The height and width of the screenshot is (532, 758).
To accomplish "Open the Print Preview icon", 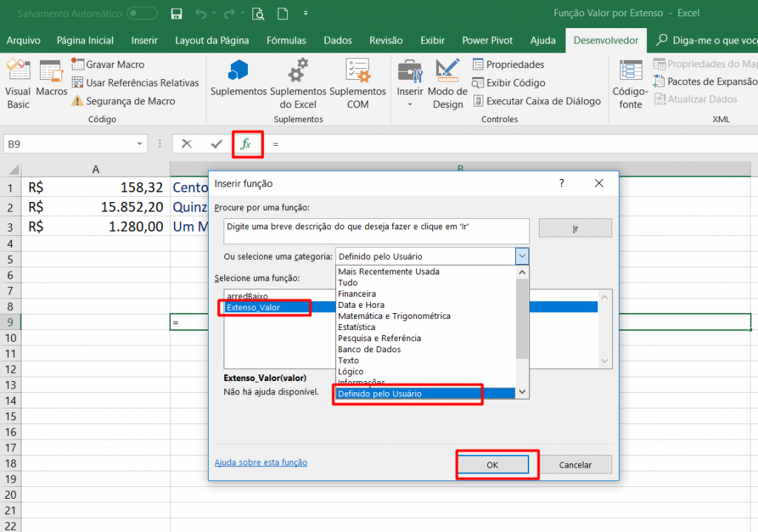I will tap(258, 13).
